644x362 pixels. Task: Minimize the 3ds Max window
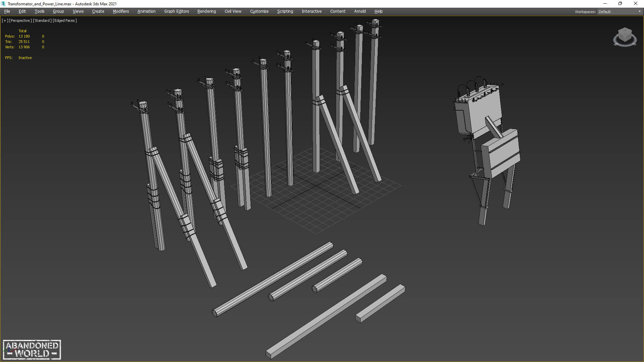point(605,4)
